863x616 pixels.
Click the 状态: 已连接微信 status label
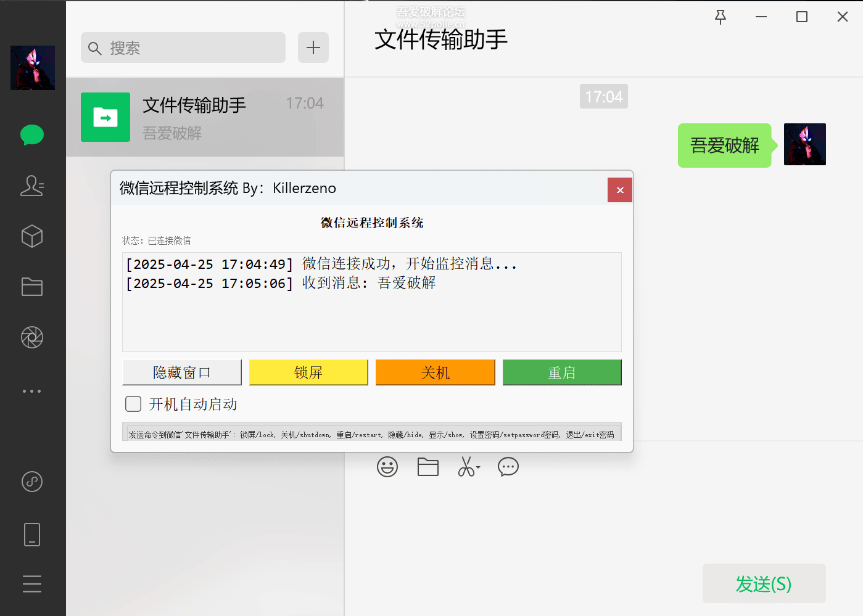coord(156,240)
